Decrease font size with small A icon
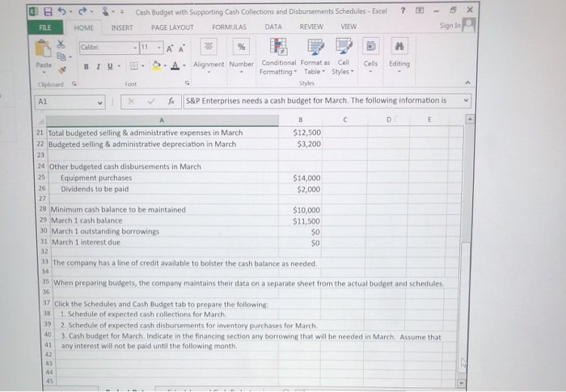 point(182,48)
